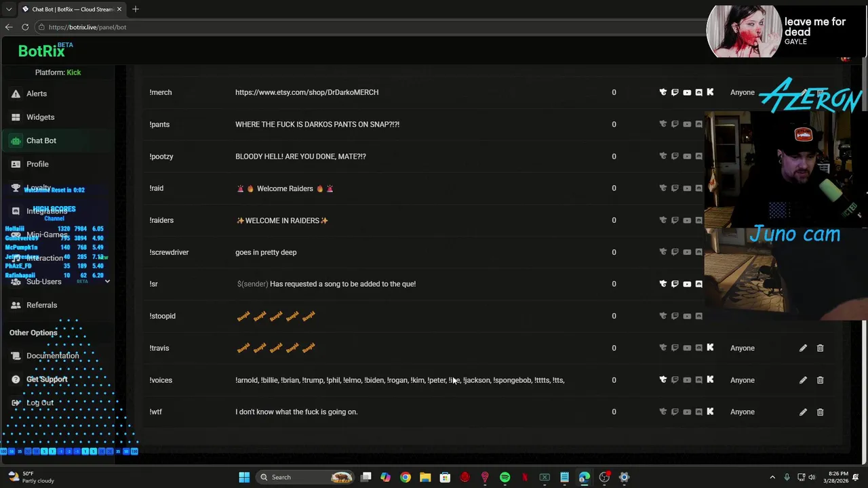Screen dimensions: 868x488
Task: Open the pencil editor for the !voices command
Action: pyautogui.click(x=803, y=380)
